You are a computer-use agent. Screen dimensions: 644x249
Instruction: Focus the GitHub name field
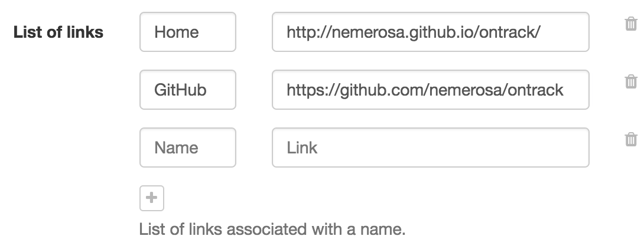(187, 90)
